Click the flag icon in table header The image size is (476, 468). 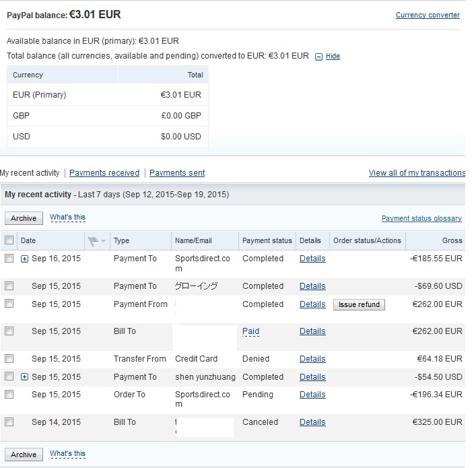92,241
